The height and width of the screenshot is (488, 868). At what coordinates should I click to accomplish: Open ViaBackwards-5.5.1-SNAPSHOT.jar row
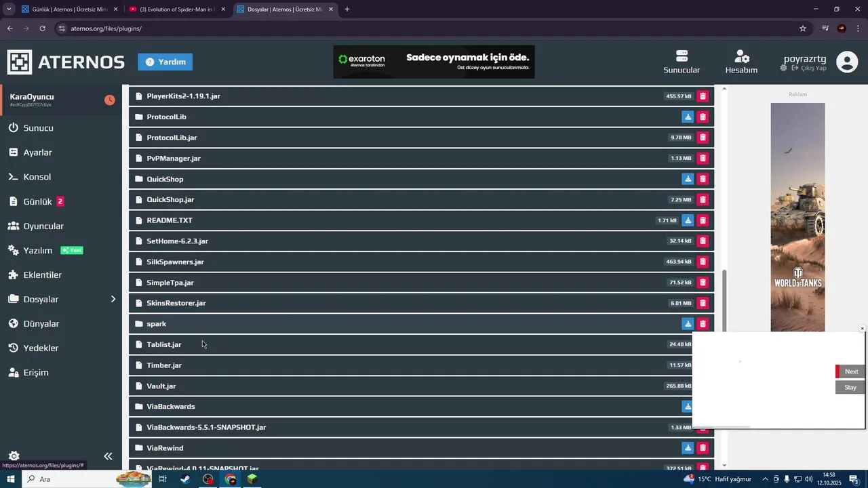tap(421, 427)
